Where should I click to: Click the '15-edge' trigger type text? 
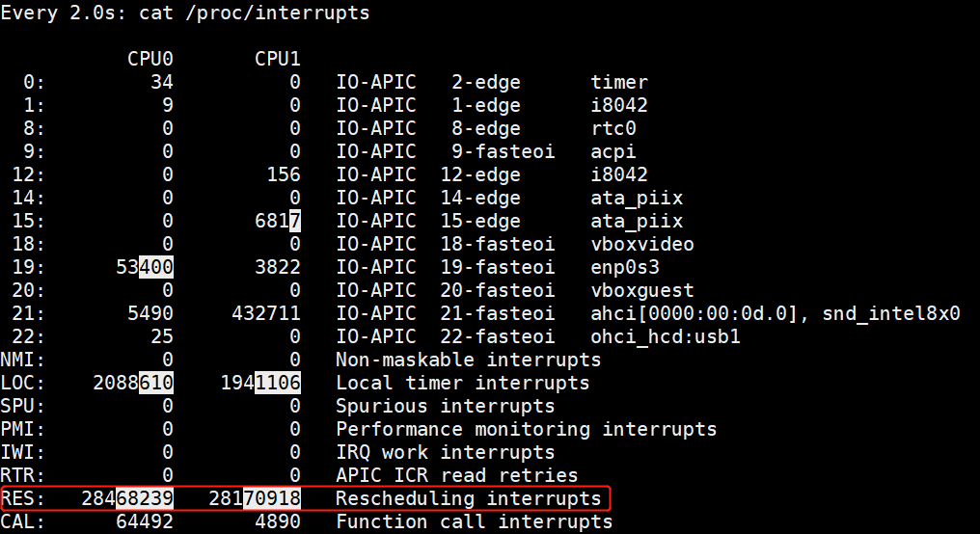(x=480, y=221)
